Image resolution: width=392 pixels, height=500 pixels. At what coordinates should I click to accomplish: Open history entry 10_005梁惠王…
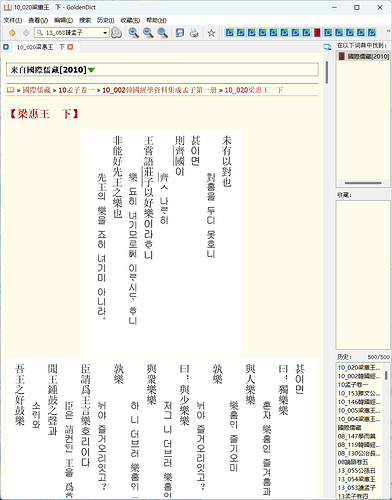(x=359, y=411)
